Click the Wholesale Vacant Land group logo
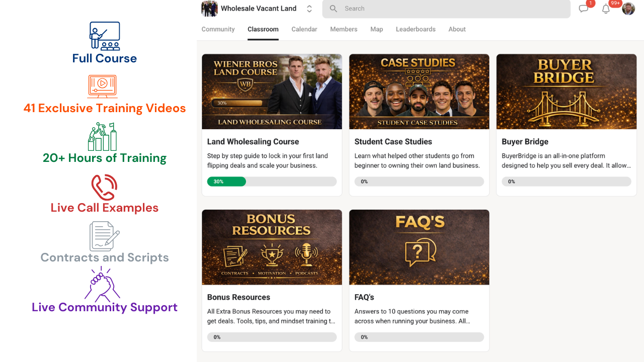The height and width of the screenshot is (362, 644). click(x=209, y=9)
